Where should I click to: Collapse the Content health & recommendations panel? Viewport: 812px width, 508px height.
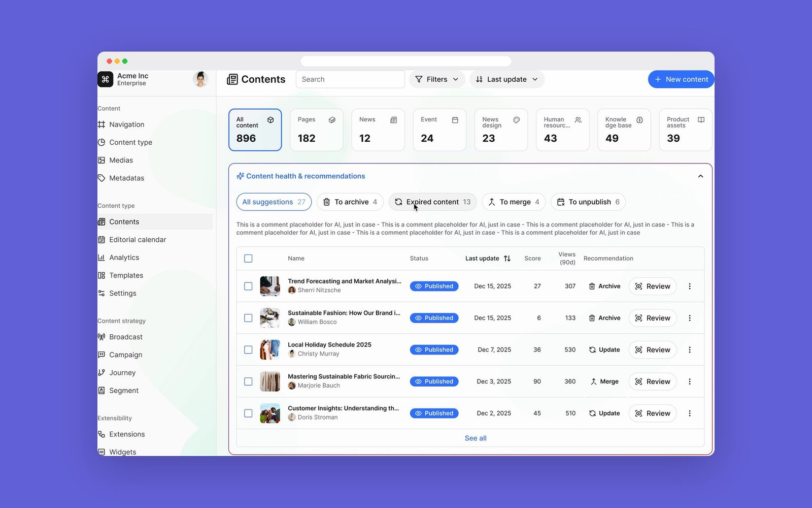(700, 176)
